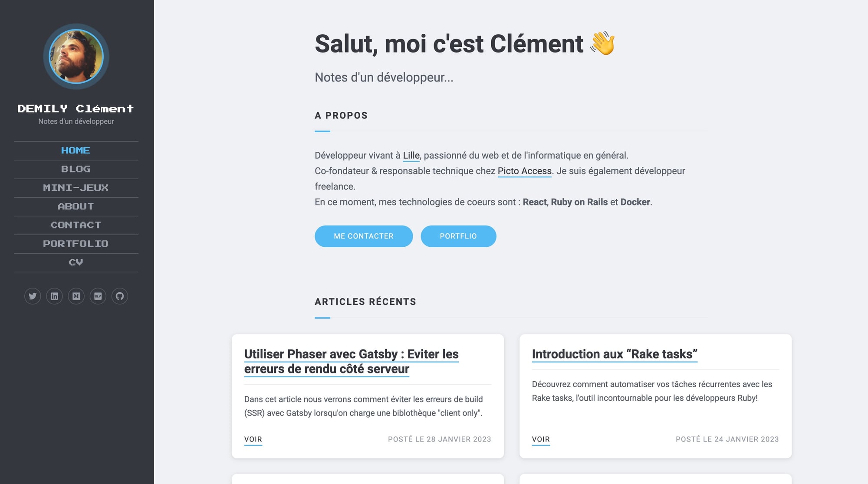Open the BLOG menu item

(76, 169)
